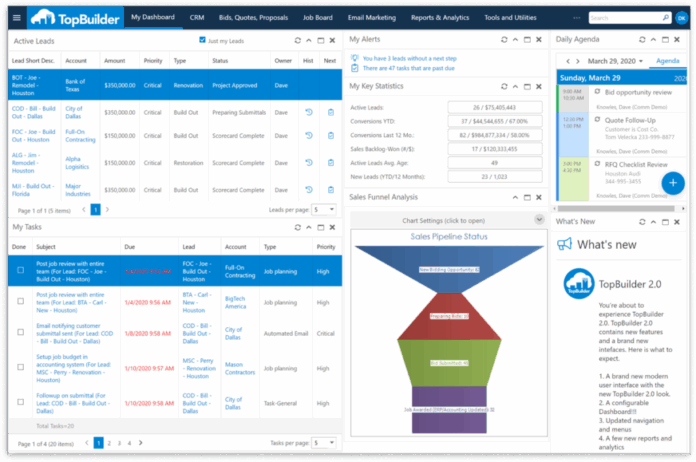
Task: Open history for ALG - Jim lead
Action: [309, 162]
